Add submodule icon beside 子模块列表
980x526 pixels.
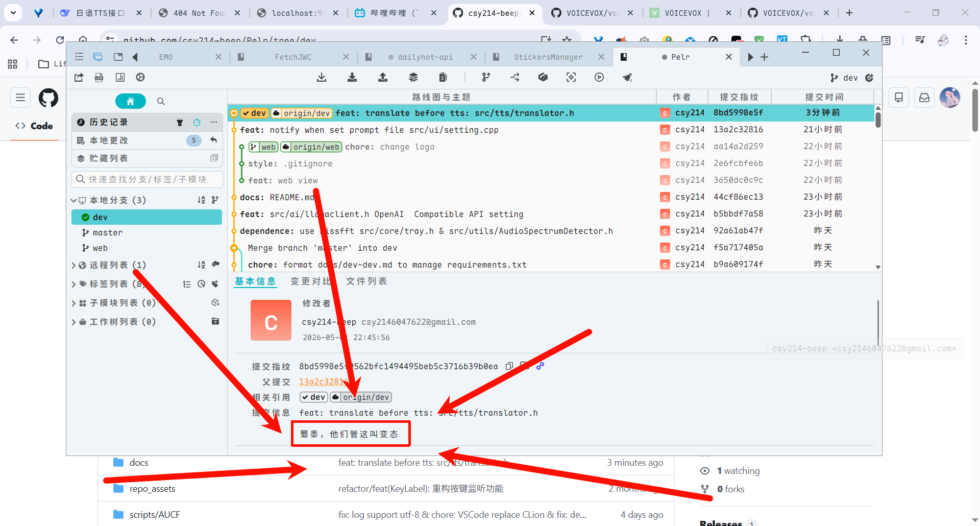215,303
